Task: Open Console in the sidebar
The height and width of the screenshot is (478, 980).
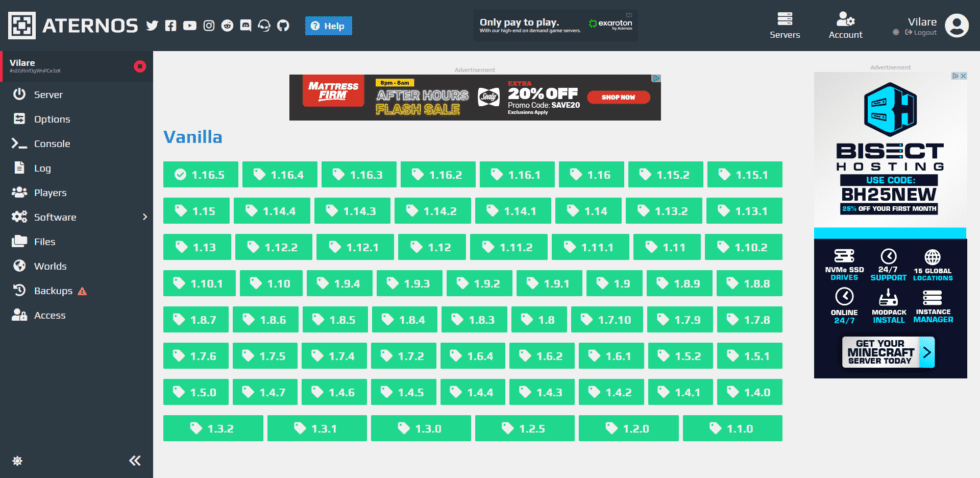Action: (x=76, y=144)
